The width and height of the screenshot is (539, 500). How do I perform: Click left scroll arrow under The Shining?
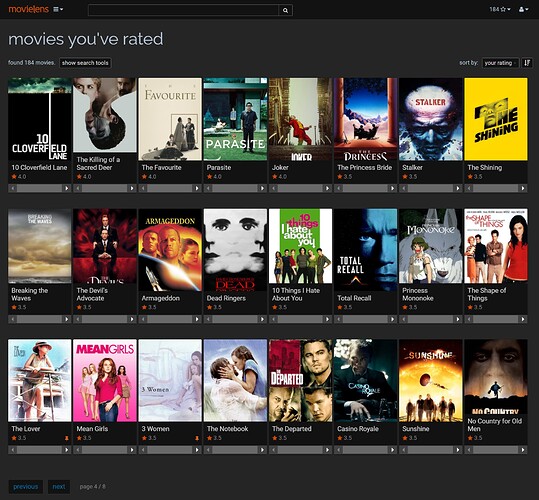469,188
